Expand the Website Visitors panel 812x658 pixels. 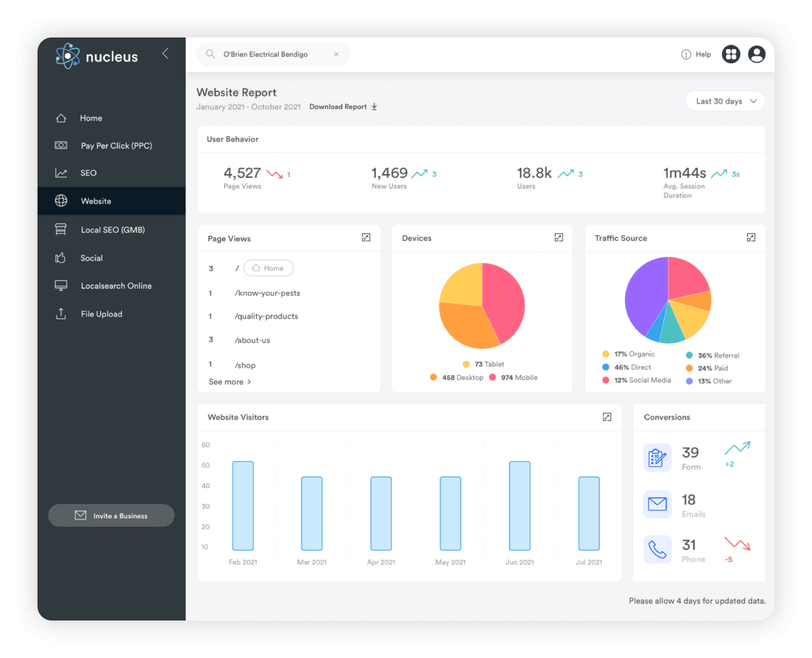pos(607,417)
